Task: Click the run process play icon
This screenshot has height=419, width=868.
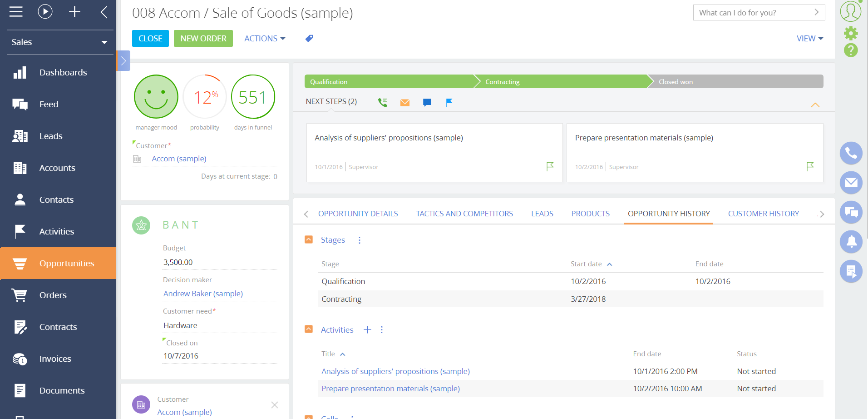Action: click(x=45, y=11)
